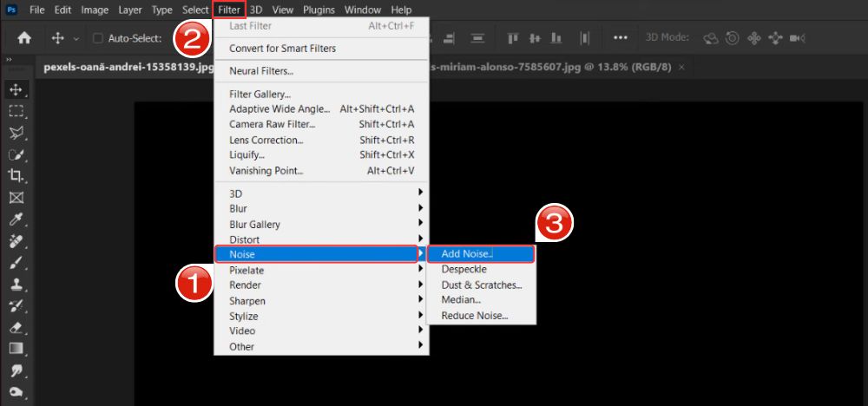
Task: Select the Crop tool in toolbar
Action: (16, 175)
